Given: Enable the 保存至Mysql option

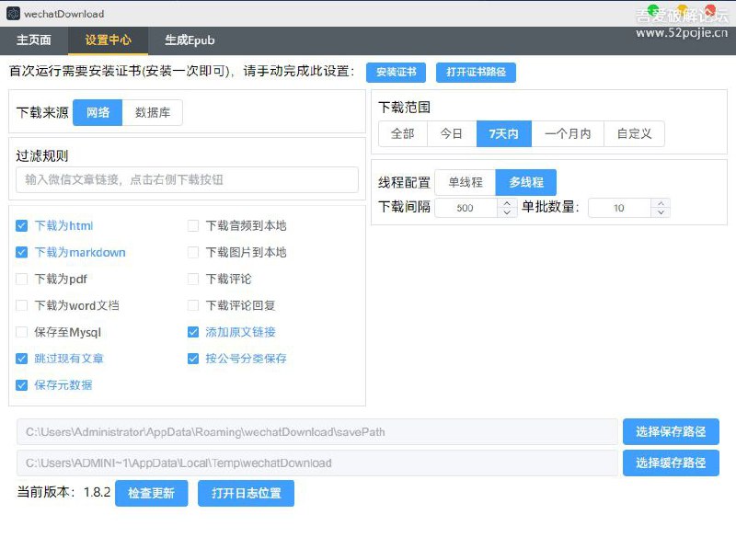Looking at the screenshot, I should pyautogui.click(x=22, y=332).
